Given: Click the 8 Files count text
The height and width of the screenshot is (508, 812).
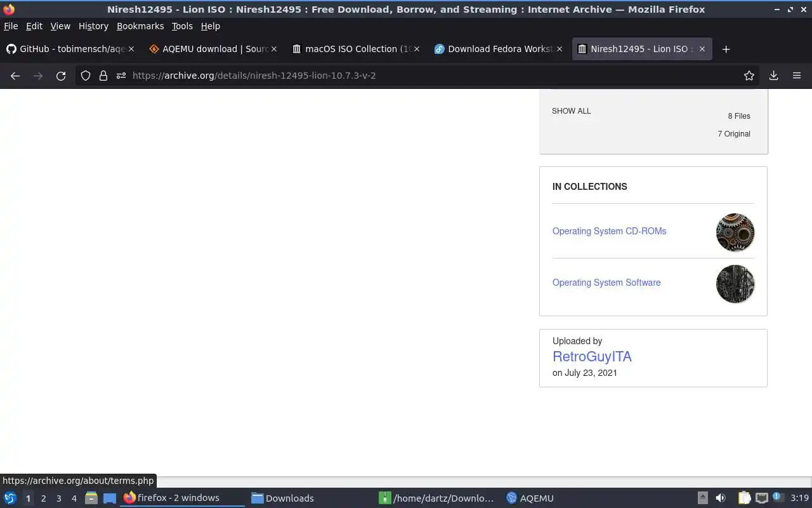Looking at the screenshot, I should [739, 116].
